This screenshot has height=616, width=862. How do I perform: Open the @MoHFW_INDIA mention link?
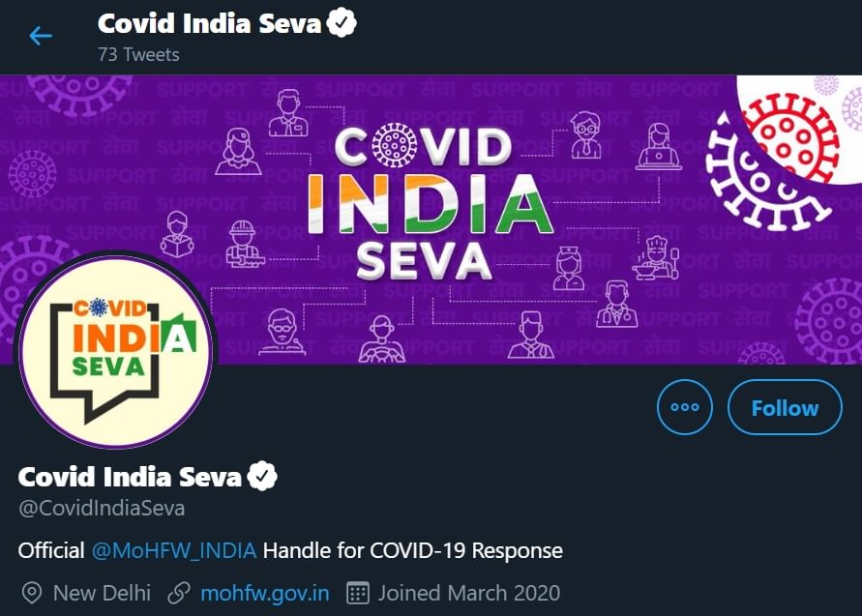(174, 550)
